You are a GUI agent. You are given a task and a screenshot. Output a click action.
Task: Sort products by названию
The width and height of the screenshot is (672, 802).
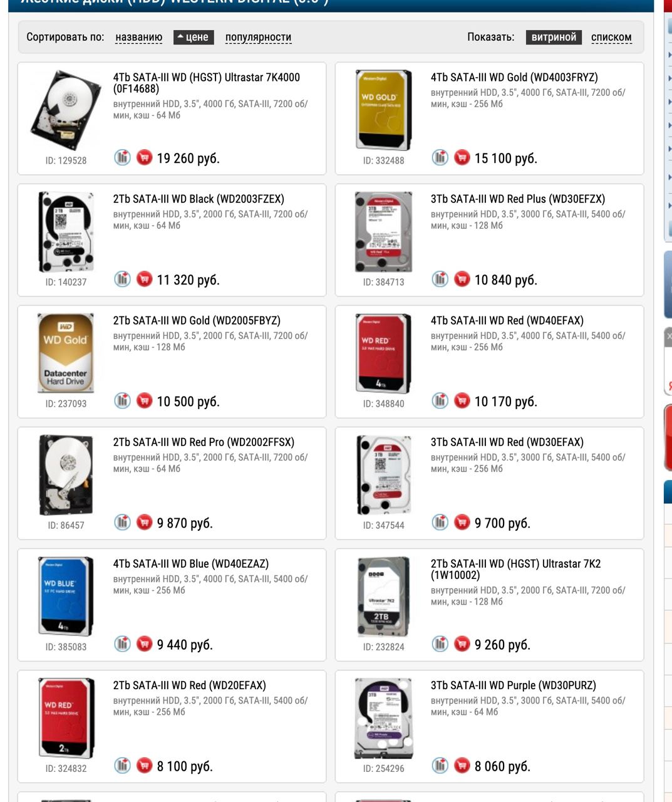coord(139,37)
